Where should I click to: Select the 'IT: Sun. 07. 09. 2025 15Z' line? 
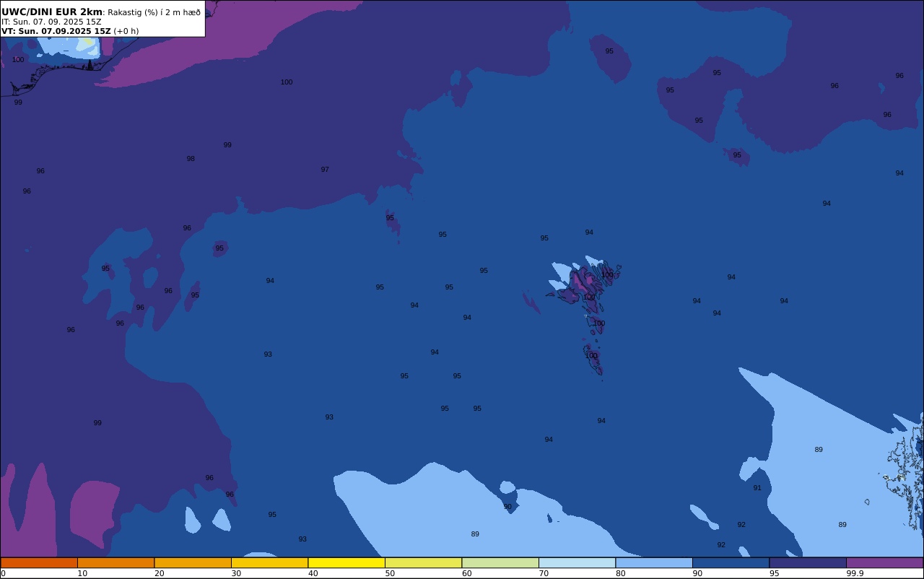pyautogui.click(x=51, y=22)
